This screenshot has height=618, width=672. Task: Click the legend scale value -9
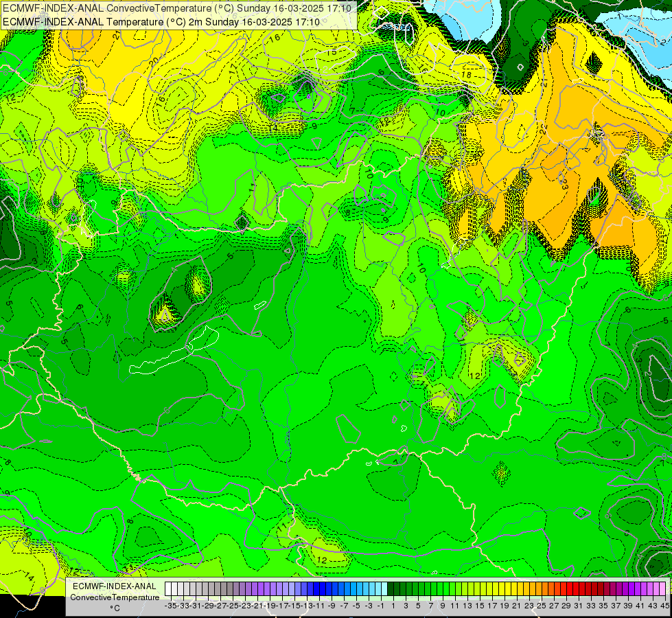332,606
